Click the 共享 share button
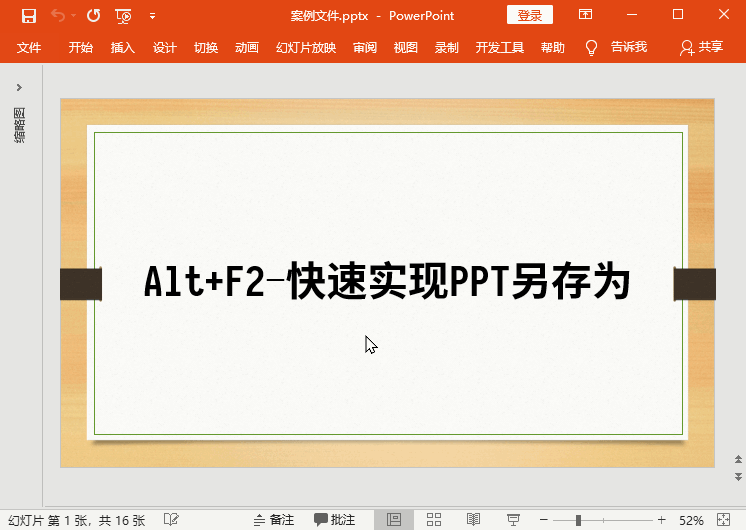Viewport: 746px width, 530px height. pos(702,47)
